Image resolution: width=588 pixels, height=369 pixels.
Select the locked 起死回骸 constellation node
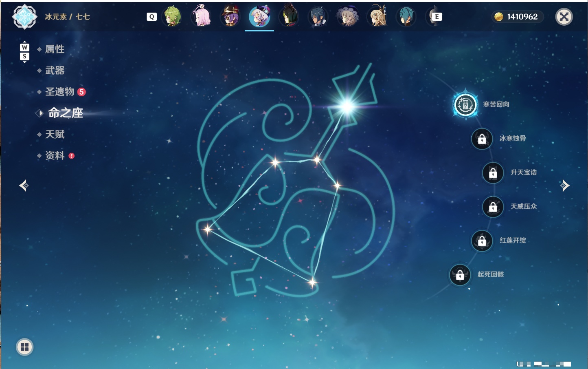(x=460, y=275)
